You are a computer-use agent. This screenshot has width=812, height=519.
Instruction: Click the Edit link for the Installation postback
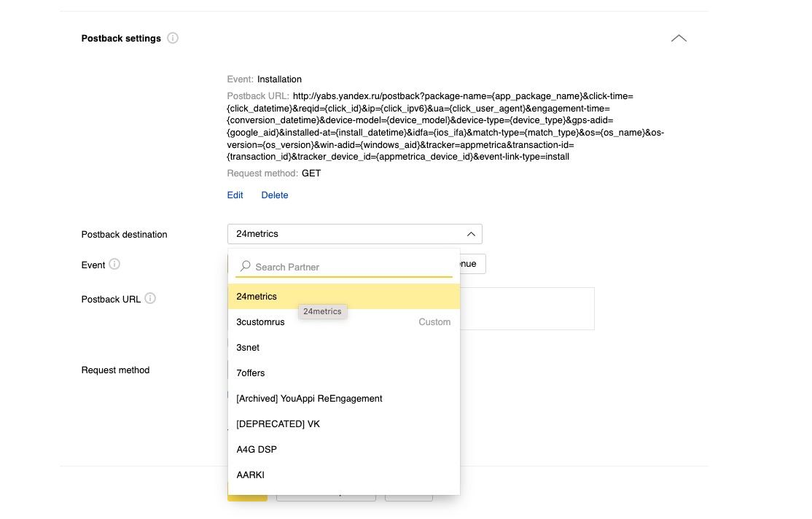click(235, 195)
